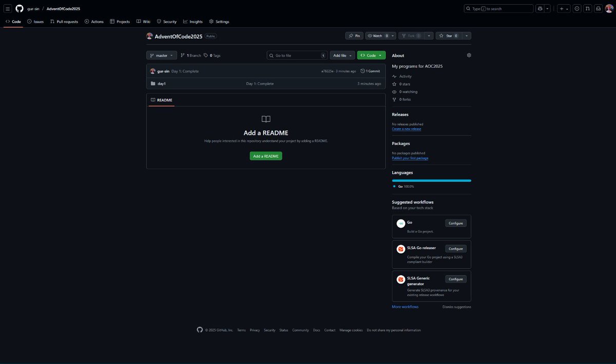Open the user avatar menu

tap(609, 9)
